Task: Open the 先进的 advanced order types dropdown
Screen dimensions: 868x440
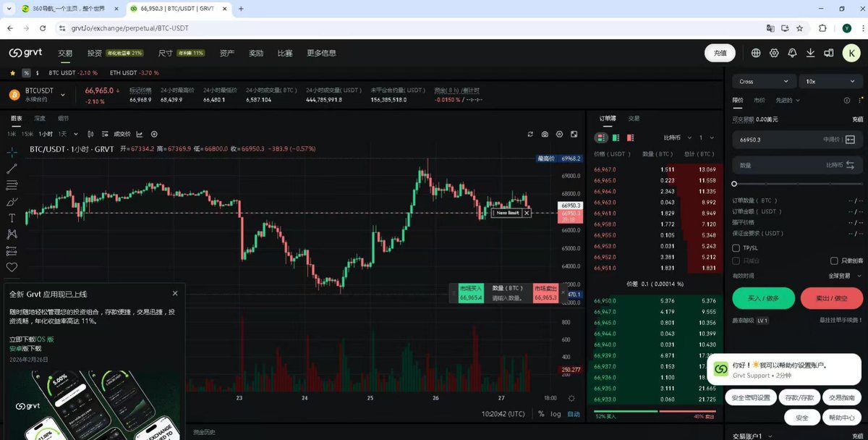Action: coord(787,101)
